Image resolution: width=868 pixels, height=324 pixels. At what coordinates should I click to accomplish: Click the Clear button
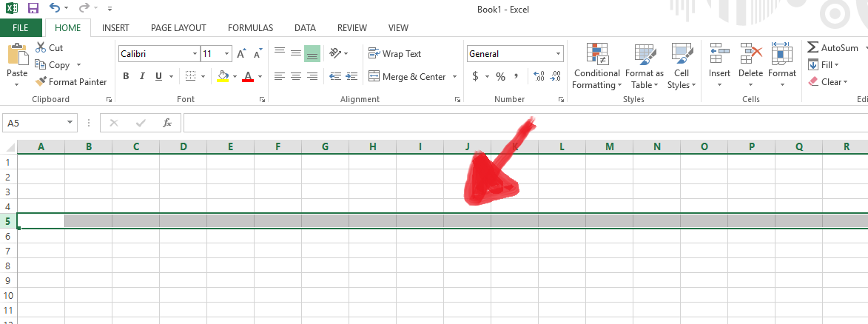827,82
